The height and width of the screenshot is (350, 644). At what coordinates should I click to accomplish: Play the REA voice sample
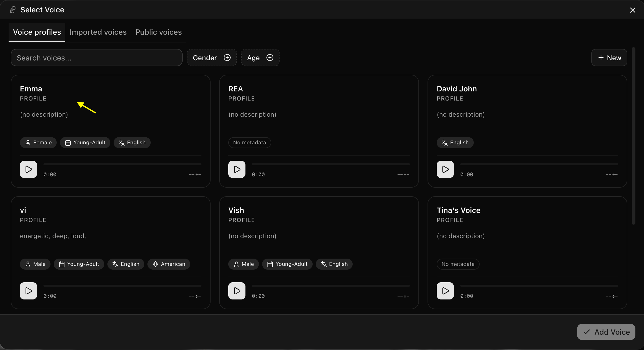[237, 169]
